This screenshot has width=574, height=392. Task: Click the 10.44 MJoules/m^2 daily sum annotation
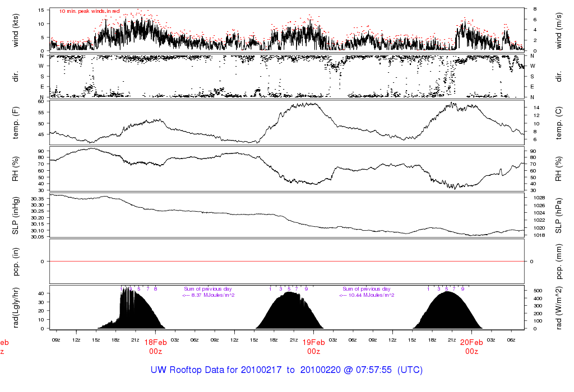[367, 295]
